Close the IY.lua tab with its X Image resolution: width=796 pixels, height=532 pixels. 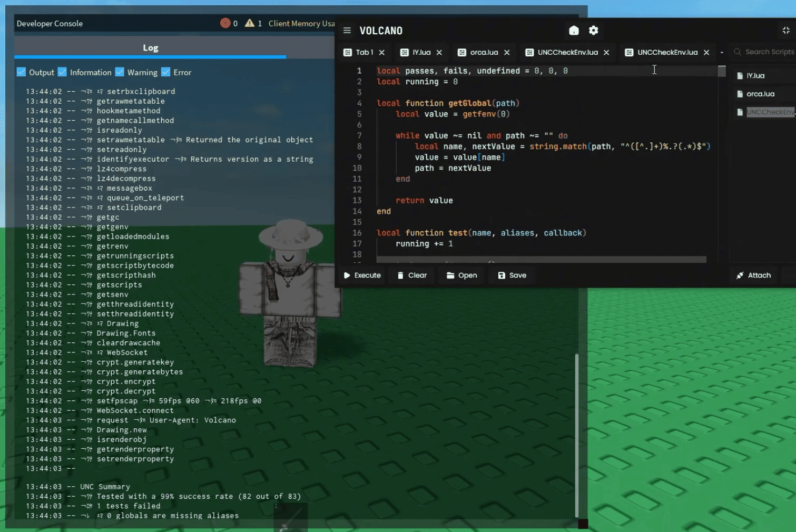(x=439, y=52)
